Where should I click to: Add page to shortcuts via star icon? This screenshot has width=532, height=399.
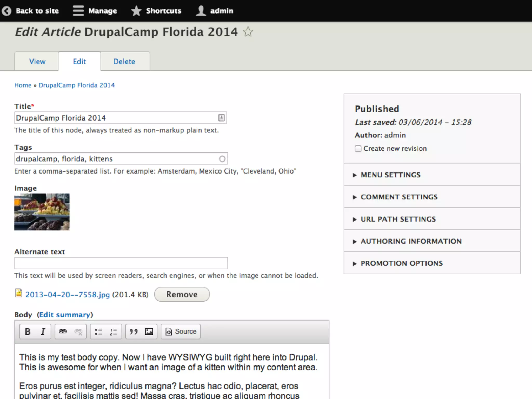point(248,32)
